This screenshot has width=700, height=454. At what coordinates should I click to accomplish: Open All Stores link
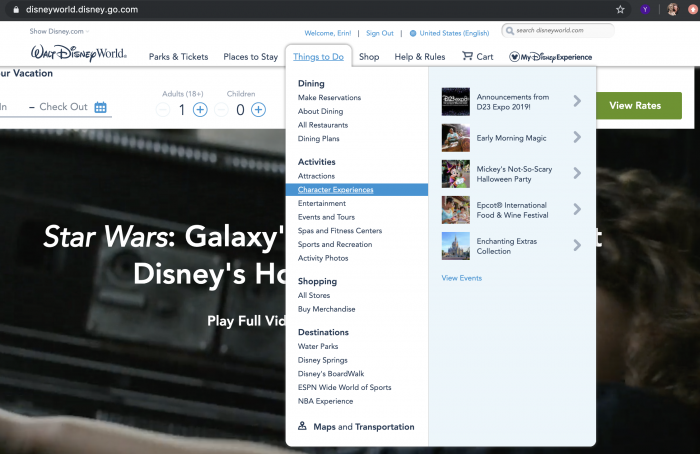point(314,296)
